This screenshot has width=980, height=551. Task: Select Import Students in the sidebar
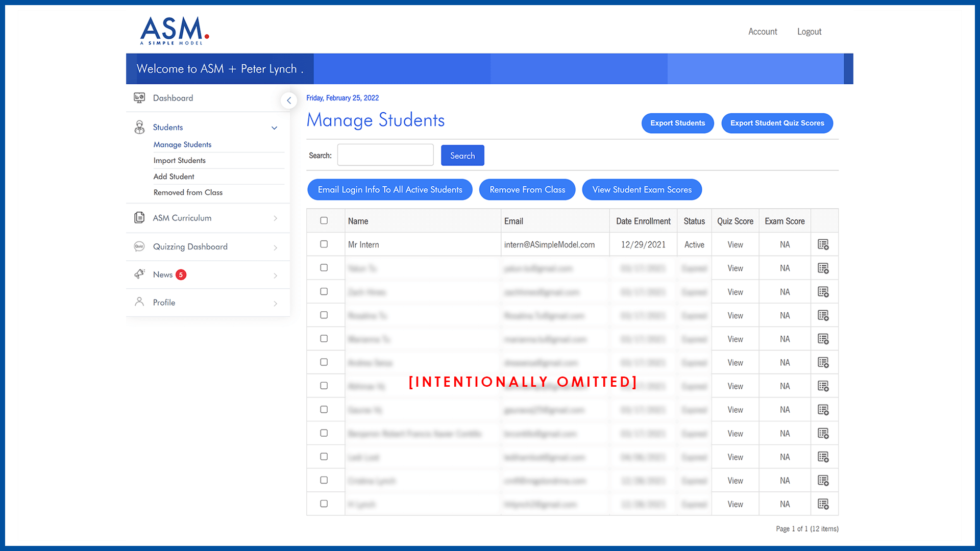(x=180, y=160)
